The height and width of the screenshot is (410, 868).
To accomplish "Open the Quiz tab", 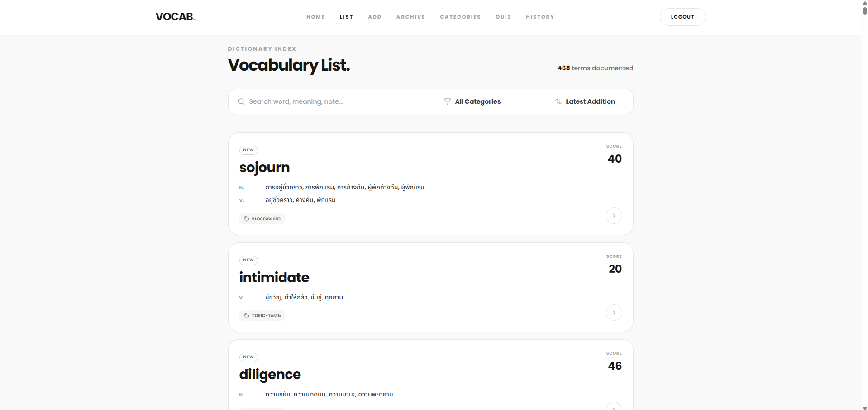I will [503, 17].
